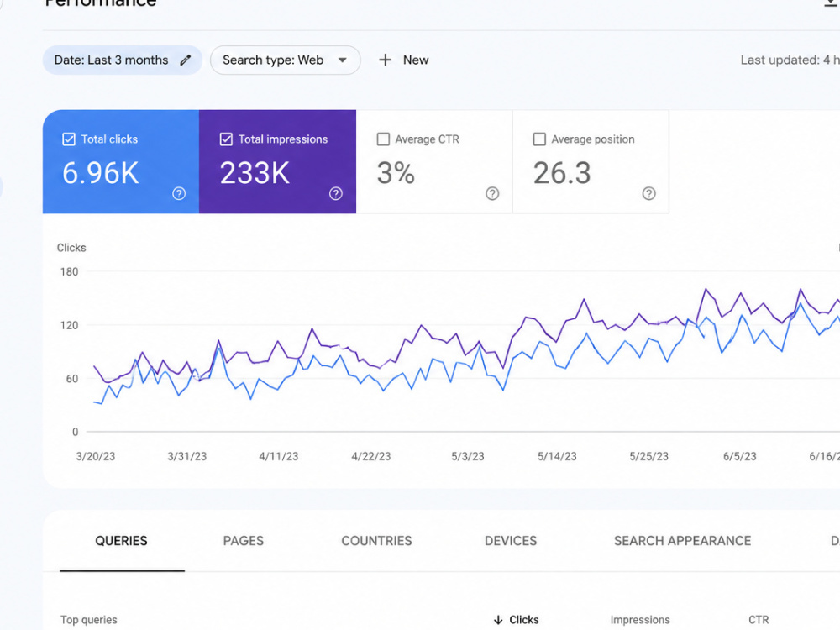The height and width of the screenshot is (630, 840).
Task: Click the 26.3 average position value
Action: click(562, 173)
